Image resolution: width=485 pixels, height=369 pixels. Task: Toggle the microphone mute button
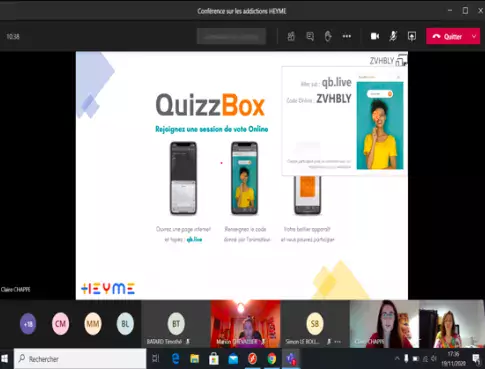point(393,36)
